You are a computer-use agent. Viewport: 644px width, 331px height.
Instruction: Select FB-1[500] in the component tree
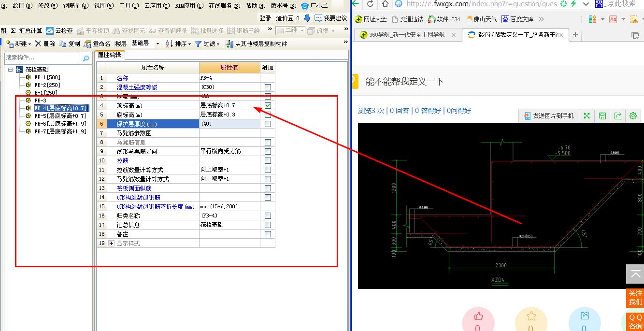(x=47, y=77)
